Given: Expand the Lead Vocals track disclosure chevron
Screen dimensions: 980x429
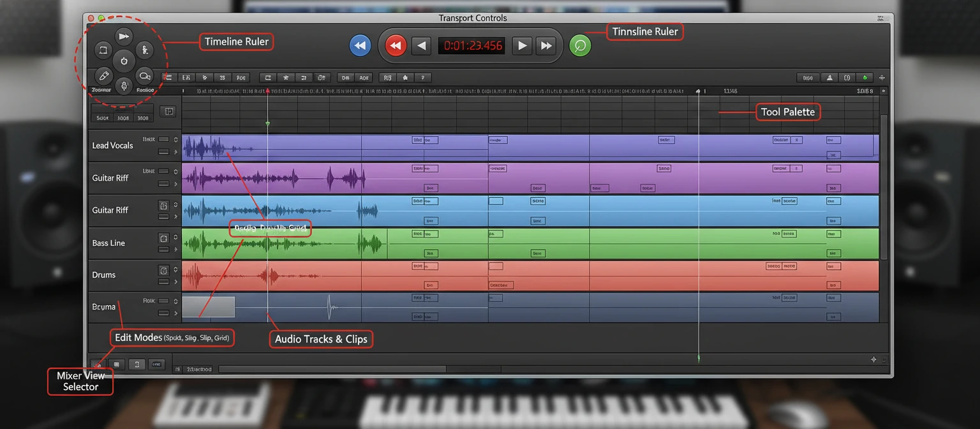Looking at the screenshot, I should point(176,151).
